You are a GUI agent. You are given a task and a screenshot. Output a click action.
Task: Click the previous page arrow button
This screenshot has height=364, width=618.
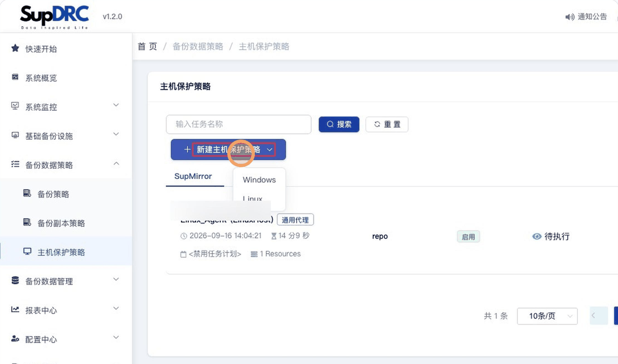[599, 316]
